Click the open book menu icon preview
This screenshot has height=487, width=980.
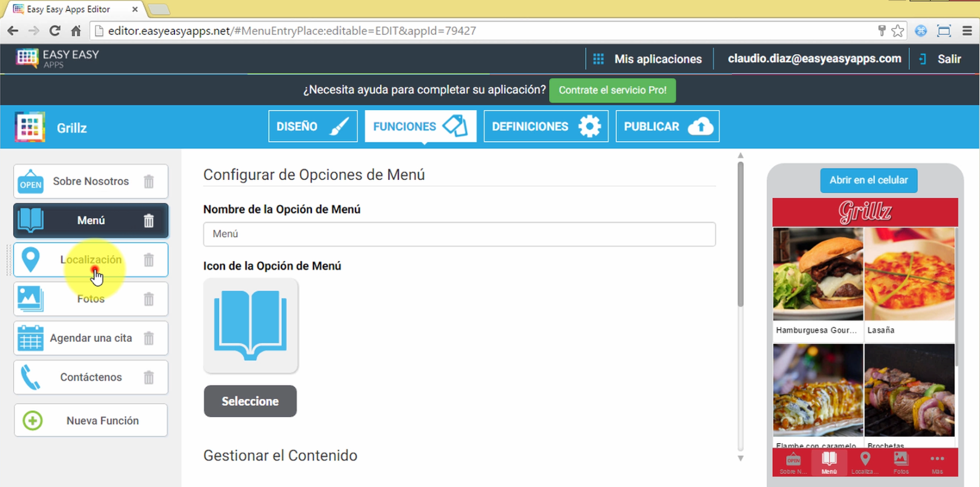[250, 326]
